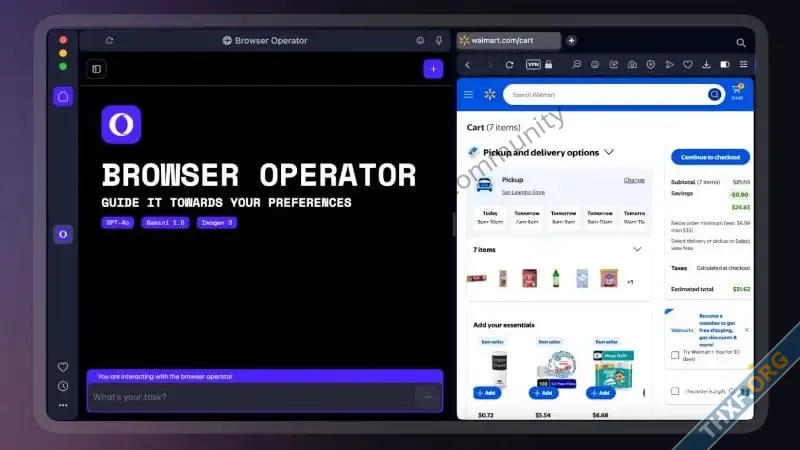
Task: Click the green bottle cart thumbnail
Action: pyautogui.click(x=556, y=279)
